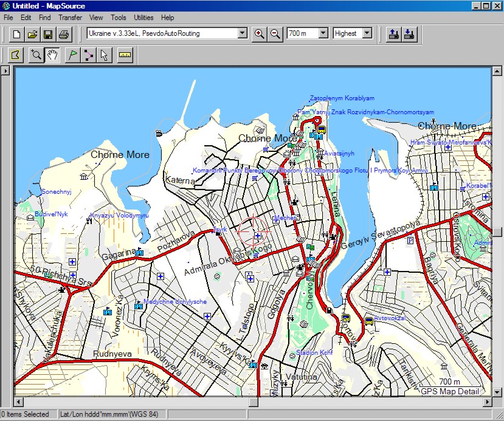The width and height of the screenshot is (504, 421).
Task: Click the vertical scrollbar up arrow
Action: coord(497,71)
